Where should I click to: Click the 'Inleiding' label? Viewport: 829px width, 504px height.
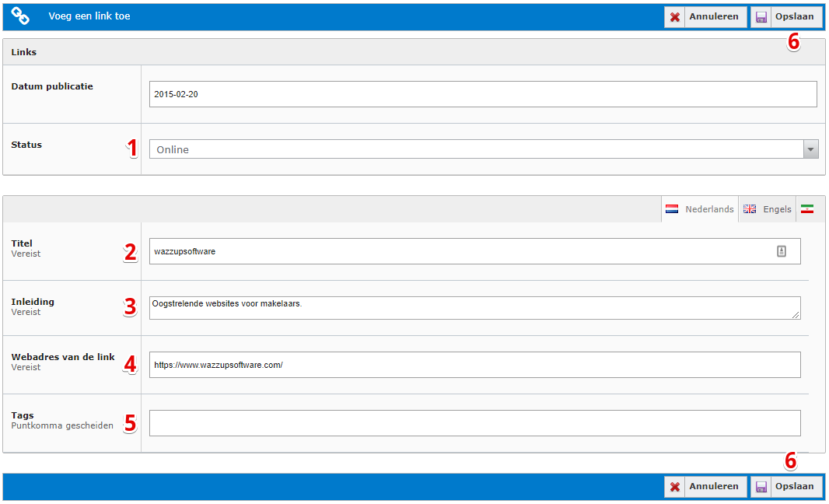(33, 302)
